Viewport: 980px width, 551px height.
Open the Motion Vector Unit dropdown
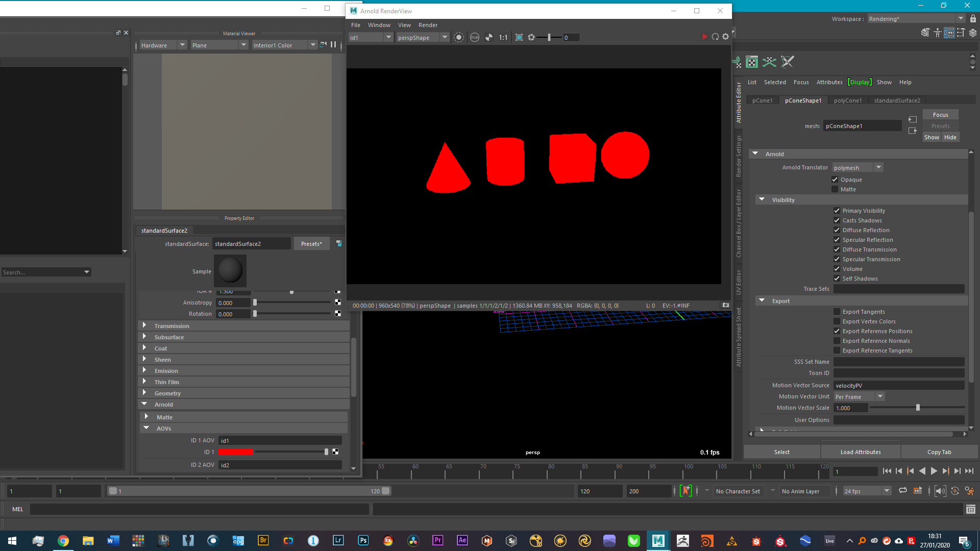point(879,396)
